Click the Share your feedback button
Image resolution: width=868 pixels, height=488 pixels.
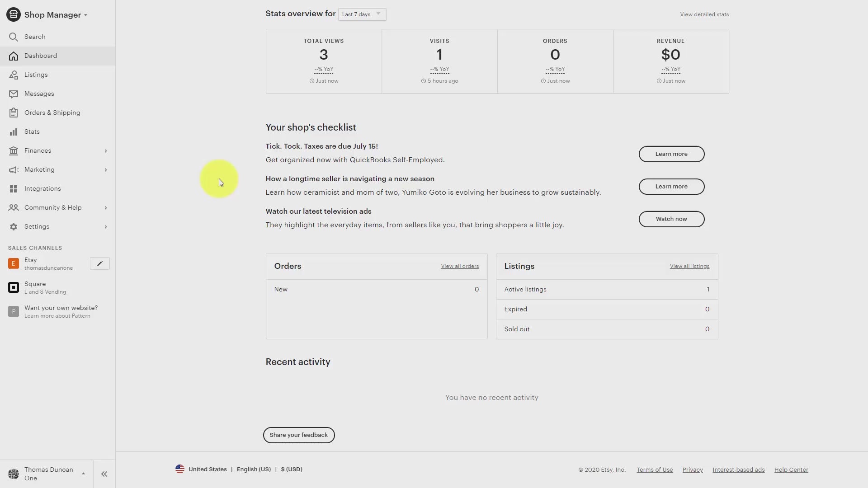(x=299, y=435)
